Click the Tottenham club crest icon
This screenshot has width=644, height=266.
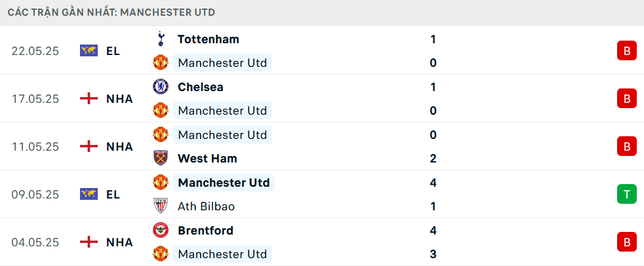click(x=161, y=39)
